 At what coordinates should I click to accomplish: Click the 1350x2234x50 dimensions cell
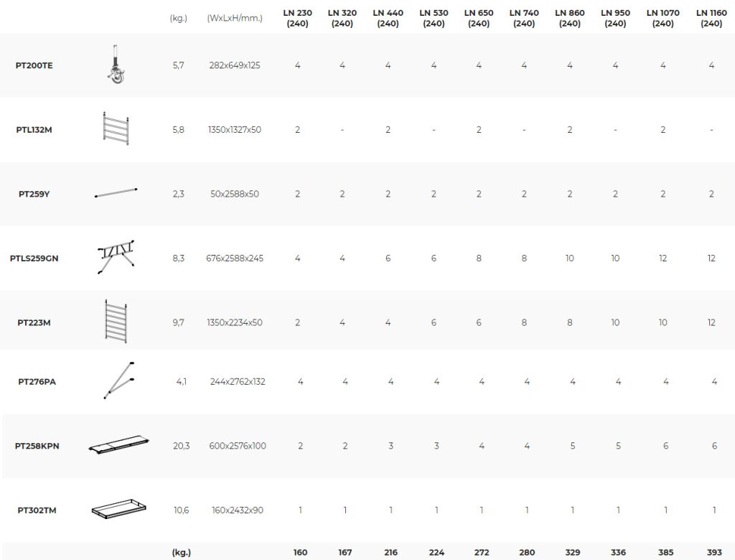pyautogui.click(x=235, y=322)
